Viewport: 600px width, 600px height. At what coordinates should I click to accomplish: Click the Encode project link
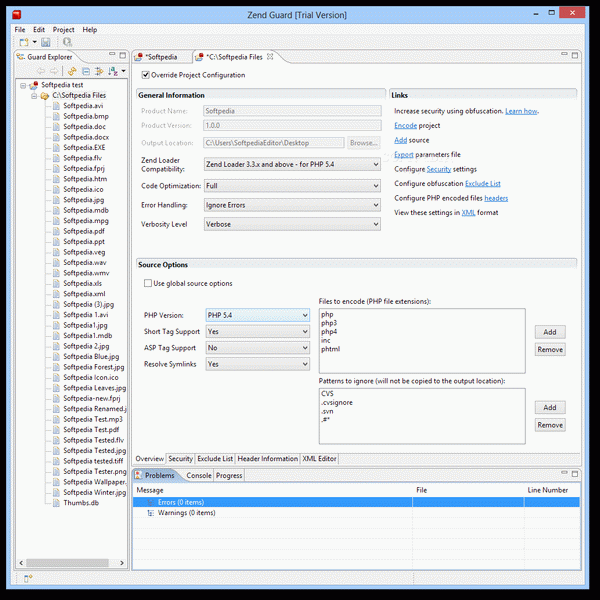405,126
